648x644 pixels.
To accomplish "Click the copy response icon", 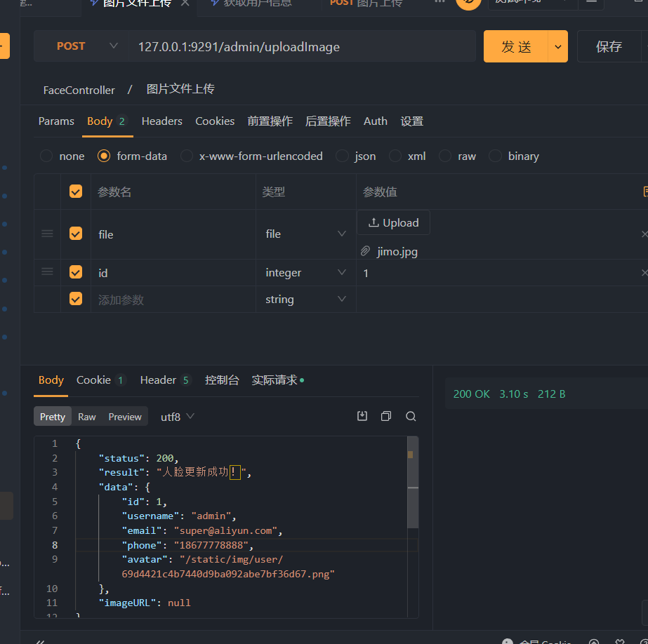I will click(386, 416).
